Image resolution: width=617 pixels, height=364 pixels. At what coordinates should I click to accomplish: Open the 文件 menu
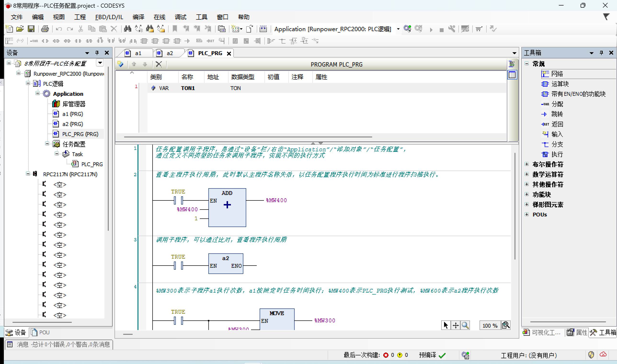coord(17,17)
